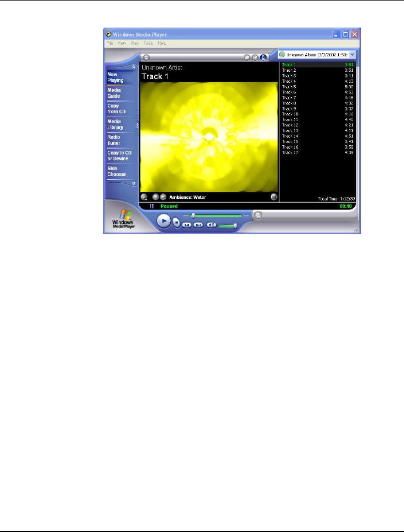Screen dimensions: 404x532
Task: Open the Tools menu
Action: pyautogui.click(x=148, y=43)
